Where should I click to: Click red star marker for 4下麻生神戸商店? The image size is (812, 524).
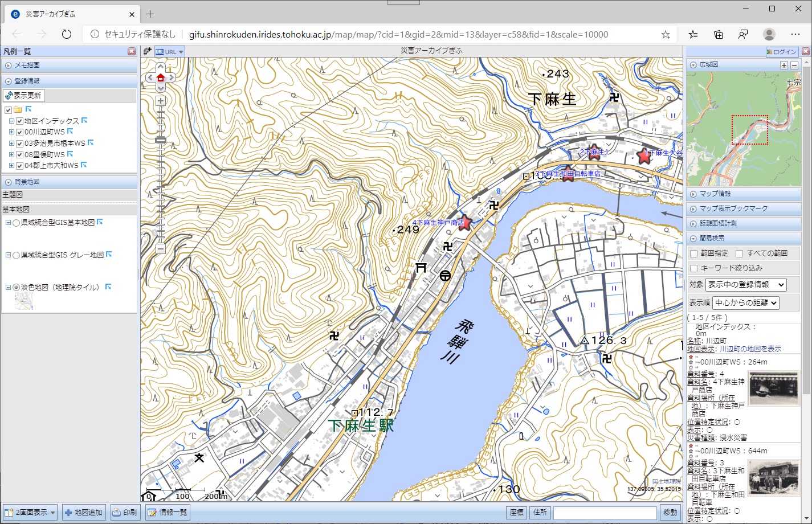465,223
